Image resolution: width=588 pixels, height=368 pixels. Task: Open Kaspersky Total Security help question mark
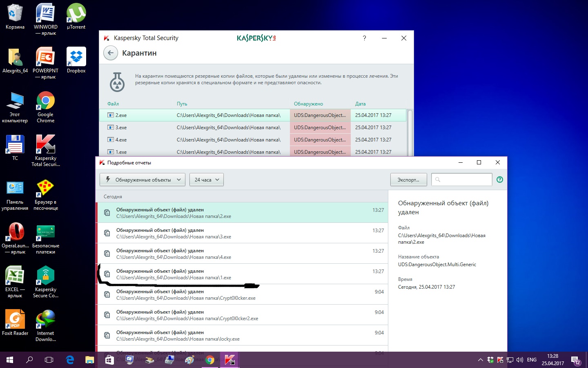pyautogui.click(x=364, y=38)
